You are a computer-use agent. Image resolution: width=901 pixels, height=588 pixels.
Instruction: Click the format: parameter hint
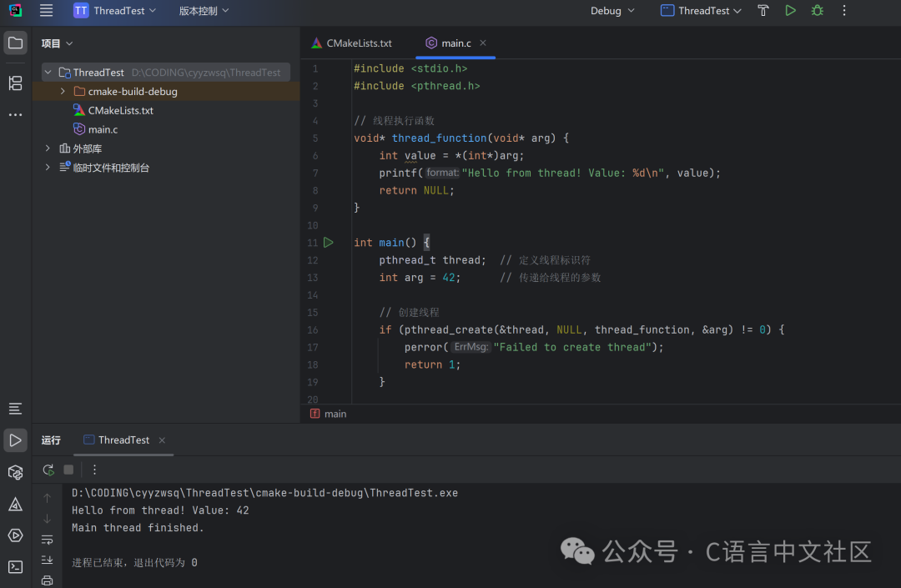pyautogui.click(x=442, y=173)
